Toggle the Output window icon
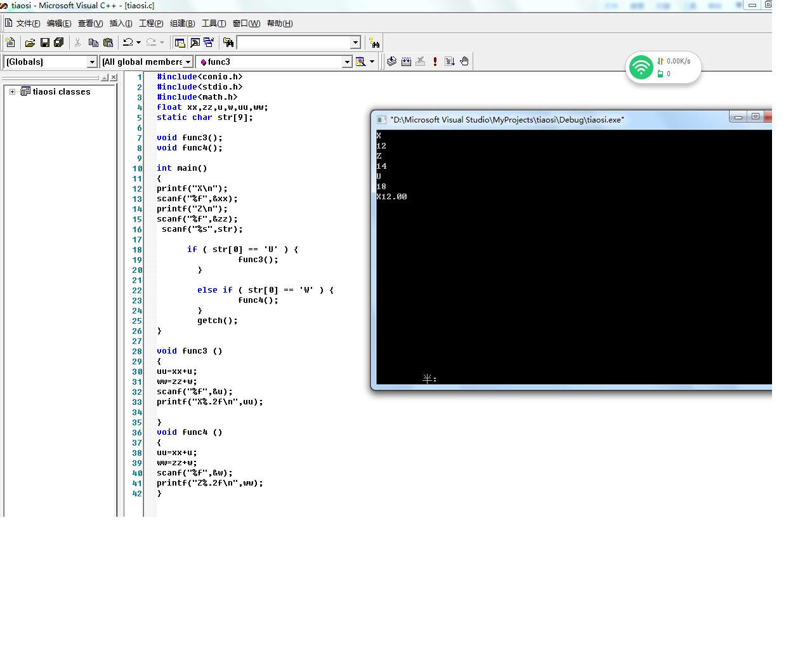 pos(195,43)
